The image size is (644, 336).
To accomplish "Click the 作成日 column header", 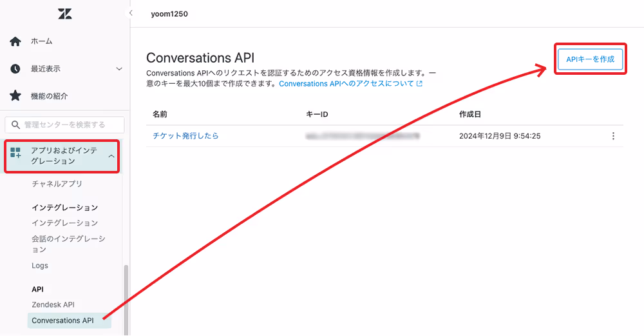I will (470, 114).
